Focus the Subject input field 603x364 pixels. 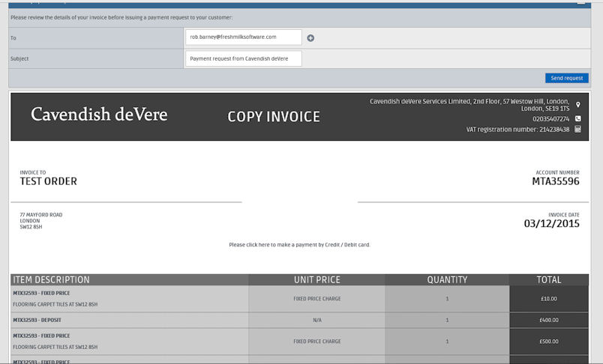point(244,58)
